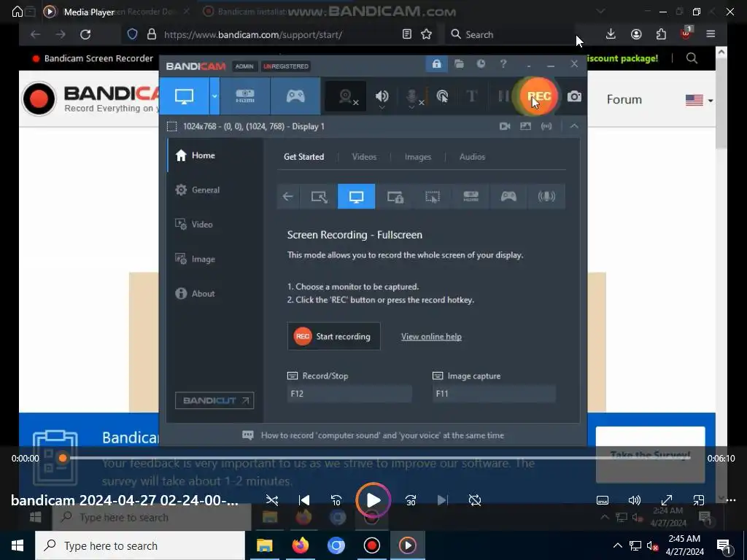Select Bandicam screen recording mode icon
This screenshot has width=747, height=560.
pos(185,96)
